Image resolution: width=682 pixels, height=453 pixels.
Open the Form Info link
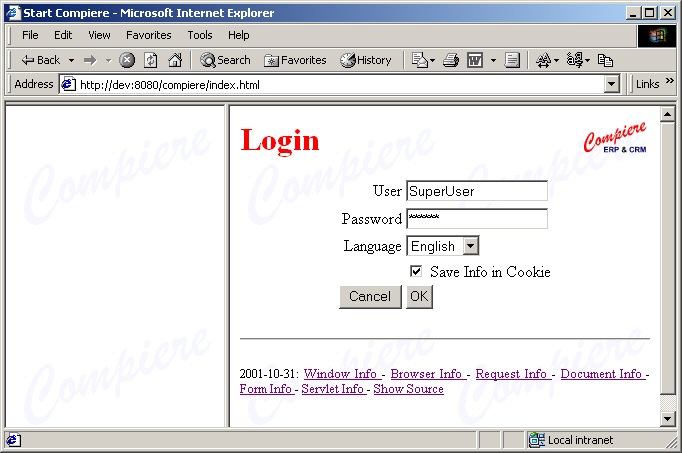[x=267, y=389]
